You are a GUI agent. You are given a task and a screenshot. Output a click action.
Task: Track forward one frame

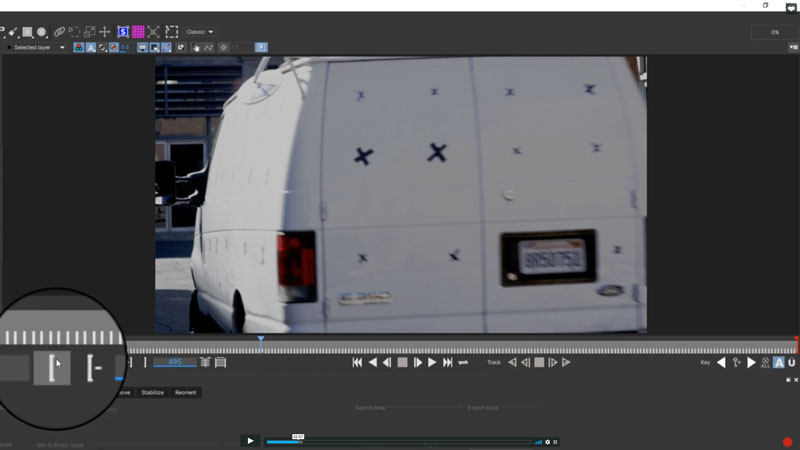click(x=553, y=362)
